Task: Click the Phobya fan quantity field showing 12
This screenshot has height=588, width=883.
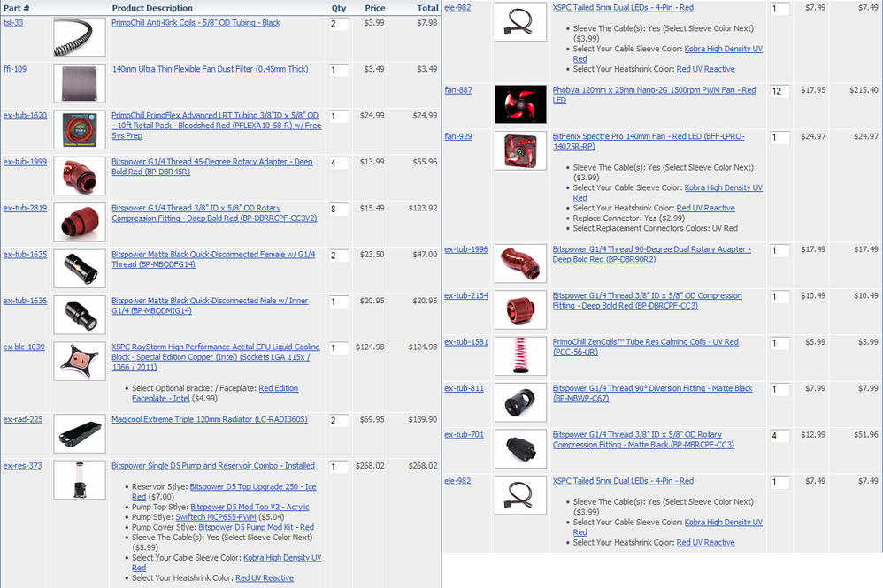Action: [780, 92]
